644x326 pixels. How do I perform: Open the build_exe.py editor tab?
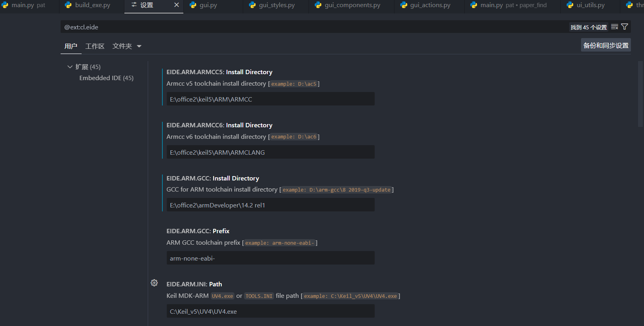click(93, 5)
